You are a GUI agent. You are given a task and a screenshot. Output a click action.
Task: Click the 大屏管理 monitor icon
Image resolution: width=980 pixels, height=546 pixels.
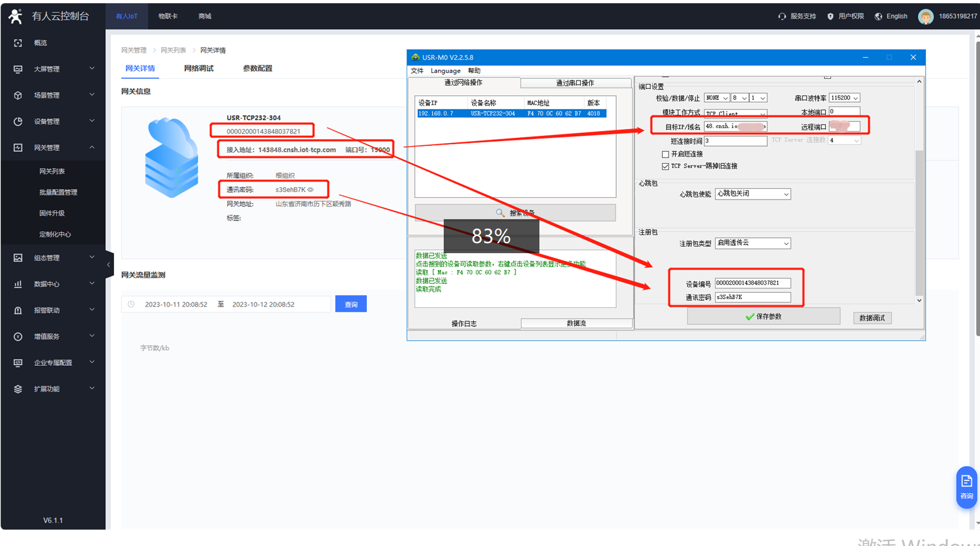18,69
